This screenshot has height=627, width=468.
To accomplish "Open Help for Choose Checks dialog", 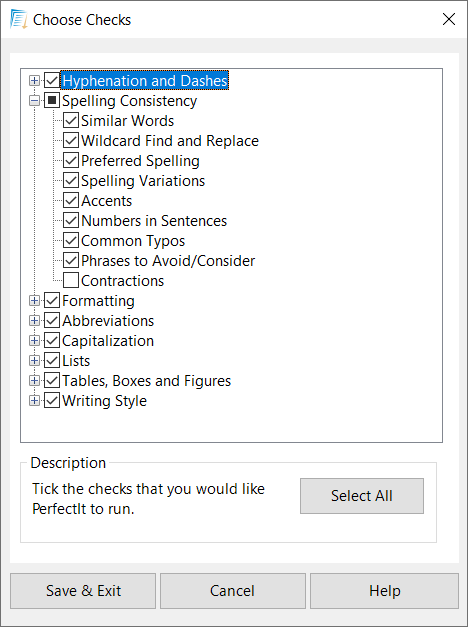I will coord(384,591).
